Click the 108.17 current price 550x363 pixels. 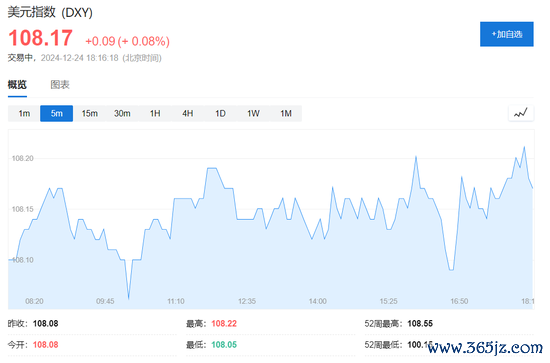pyautogui.click(x=40, y=38)
